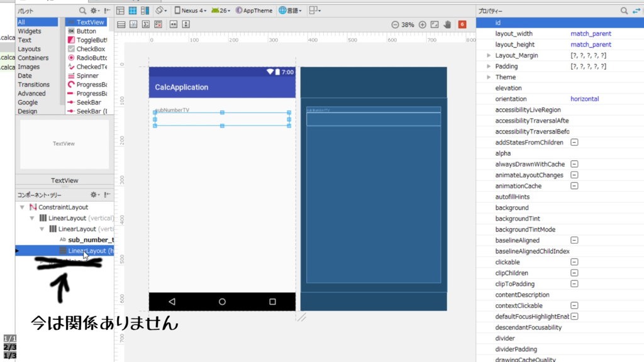Select Spinner widget in palette
This screenshot has width=644, height=362.
[84, 75]
